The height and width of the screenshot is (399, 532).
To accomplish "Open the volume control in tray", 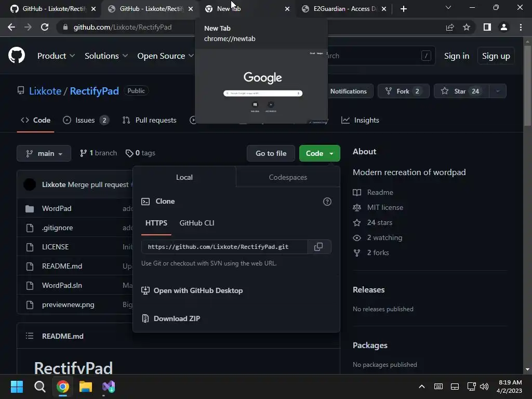I will 484,387.
